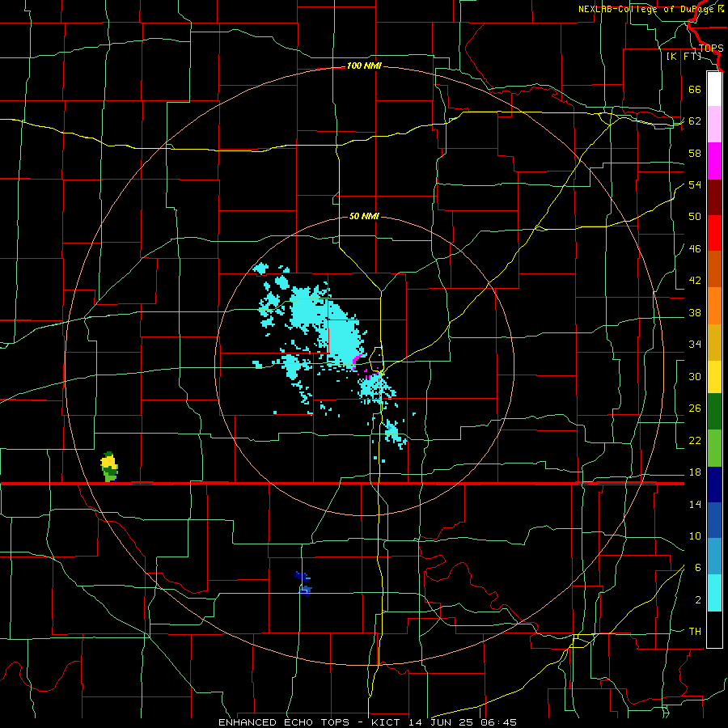Click the "TH" legend label
The image size is (728, 728).
coord(695,632)
